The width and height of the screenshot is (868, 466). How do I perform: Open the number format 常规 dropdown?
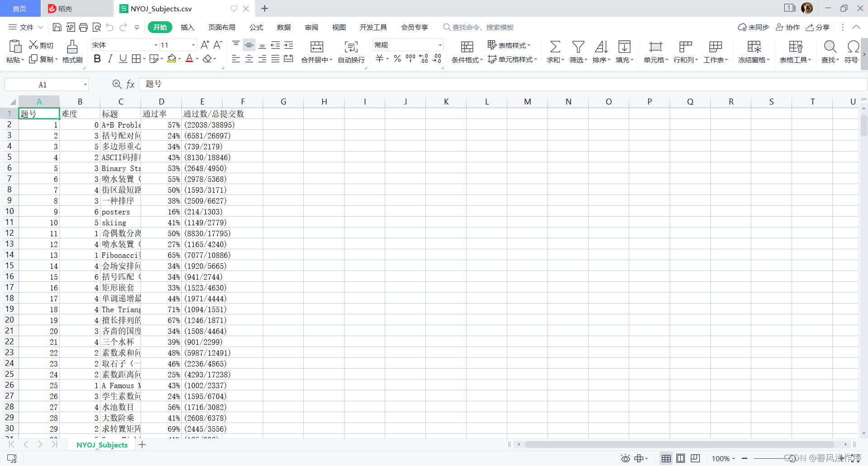pos(440,45)
